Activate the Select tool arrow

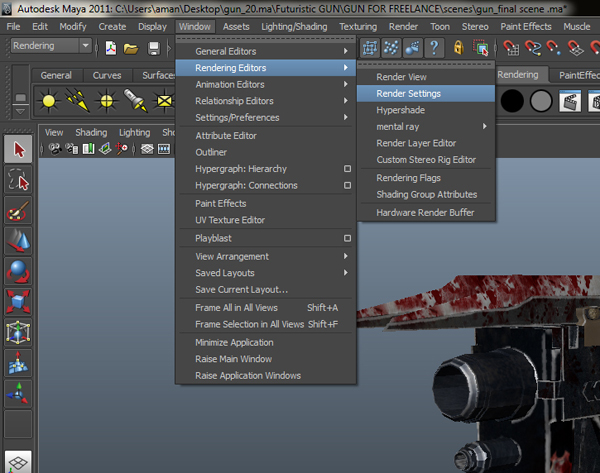coord(18,149)
